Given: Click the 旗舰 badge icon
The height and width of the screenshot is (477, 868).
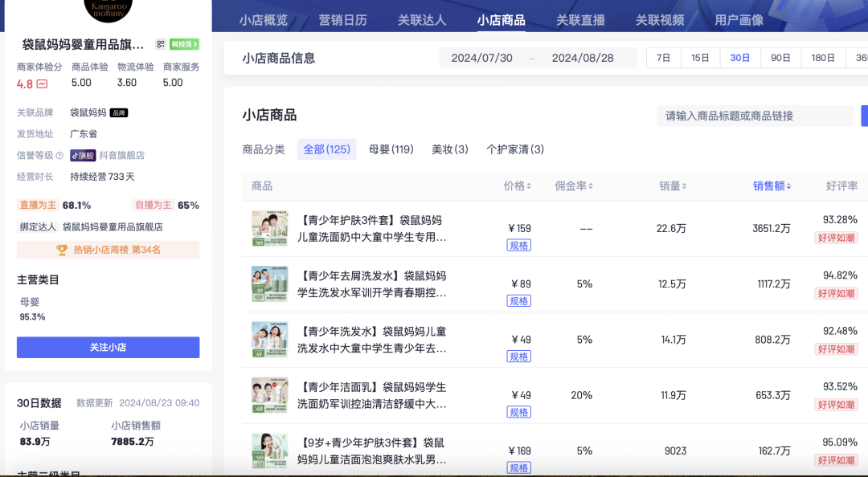Looking at the screenshot, I should click(83, 156).
